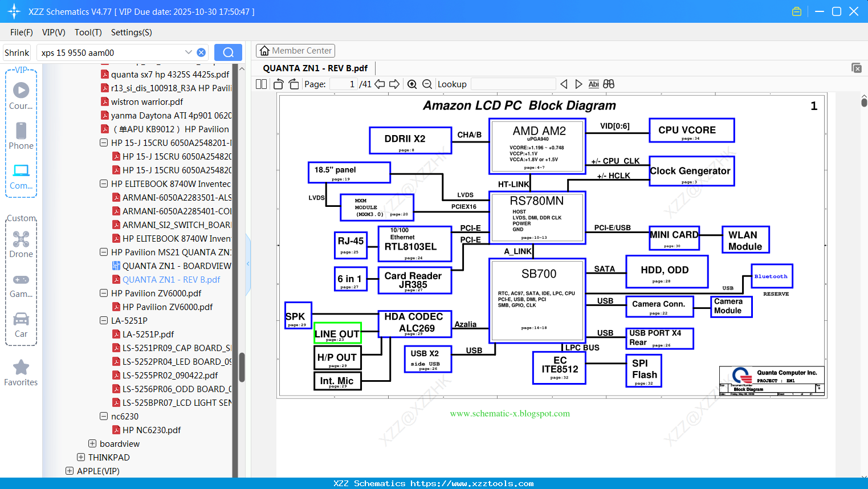Open the Car category

point(21,325)
